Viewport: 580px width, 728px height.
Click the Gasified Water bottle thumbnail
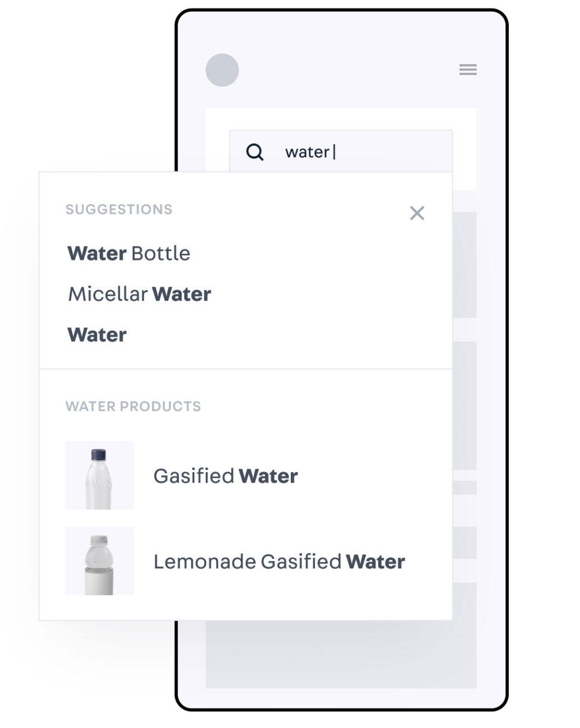click(100, 475)
